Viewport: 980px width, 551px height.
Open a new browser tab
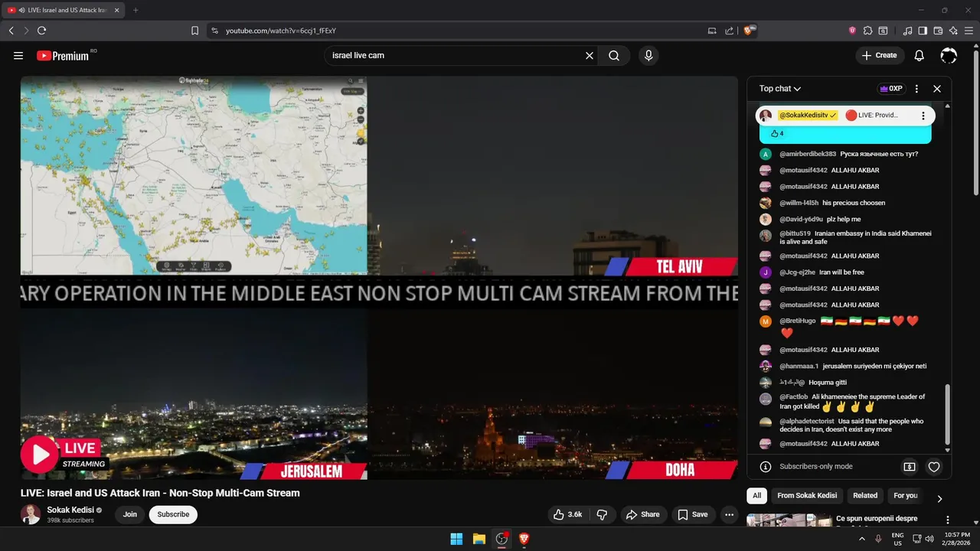[136, 10]
